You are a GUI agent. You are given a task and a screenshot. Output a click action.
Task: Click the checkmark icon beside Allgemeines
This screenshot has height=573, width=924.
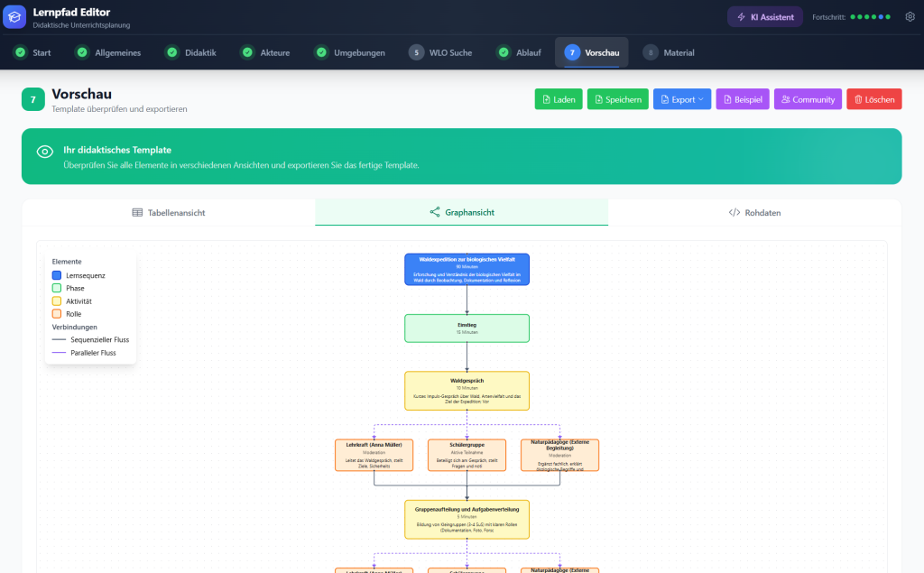82,52
